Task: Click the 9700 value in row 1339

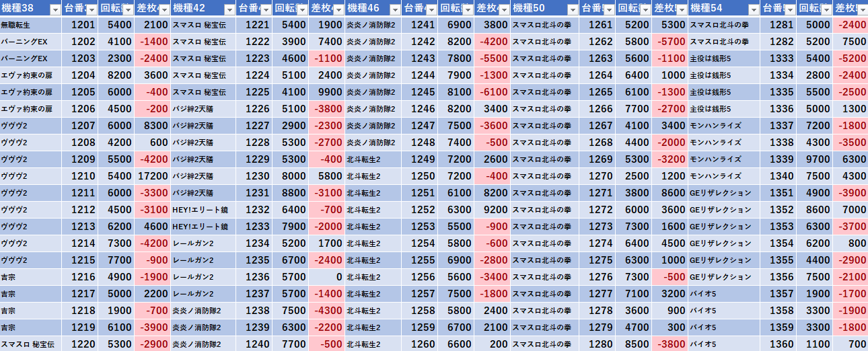Action: coord(814,159)
